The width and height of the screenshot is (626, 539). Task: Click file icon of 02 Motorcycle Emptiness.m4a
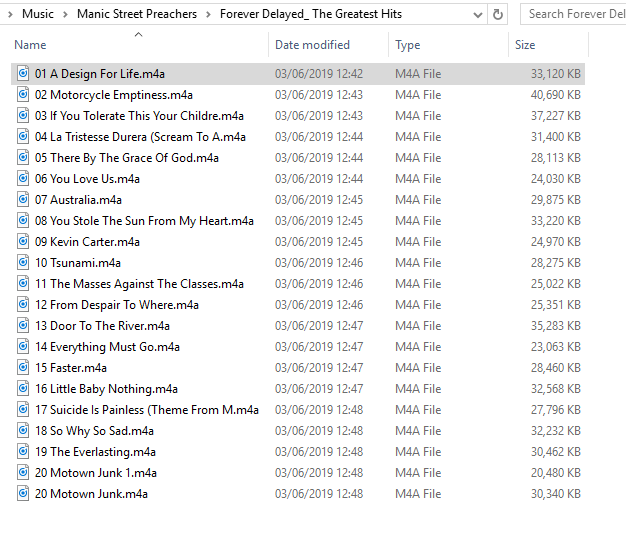(x=23, y=95)
